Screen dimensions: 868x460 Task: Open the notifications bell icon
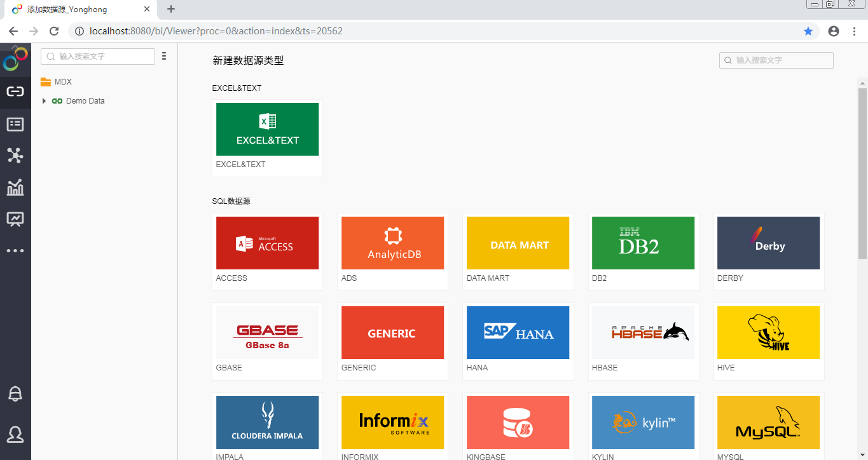15,394
